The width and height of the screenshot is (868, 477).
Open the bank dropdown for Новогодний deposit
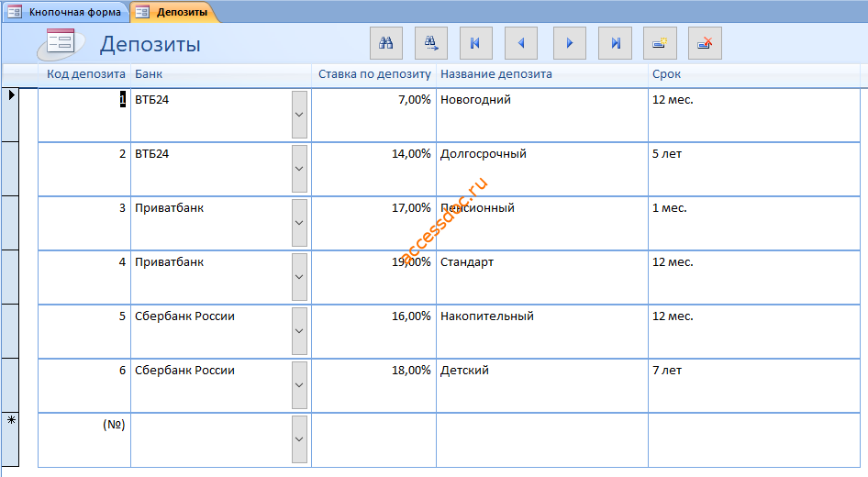299,115
